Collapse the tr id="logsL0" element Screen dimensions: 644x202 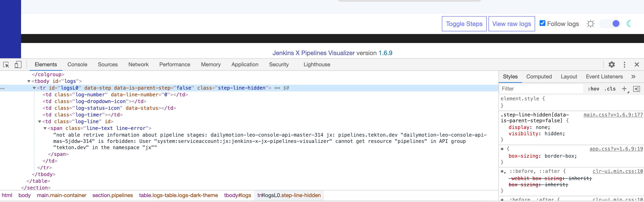[x=34, y=88]
